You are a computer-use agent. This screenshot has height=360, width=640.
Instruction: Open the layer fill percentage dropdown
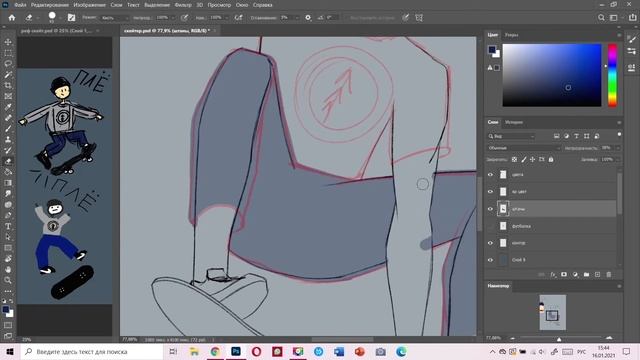tap(618, 160)
